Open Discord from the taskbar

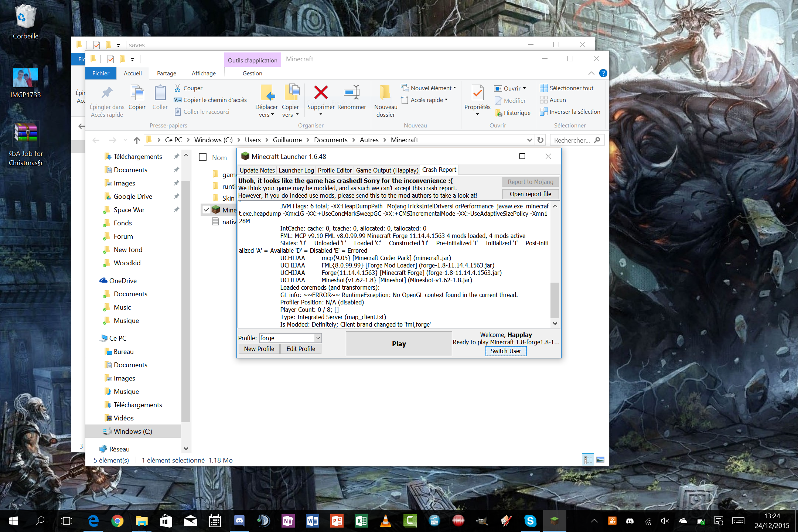[239, 521]
